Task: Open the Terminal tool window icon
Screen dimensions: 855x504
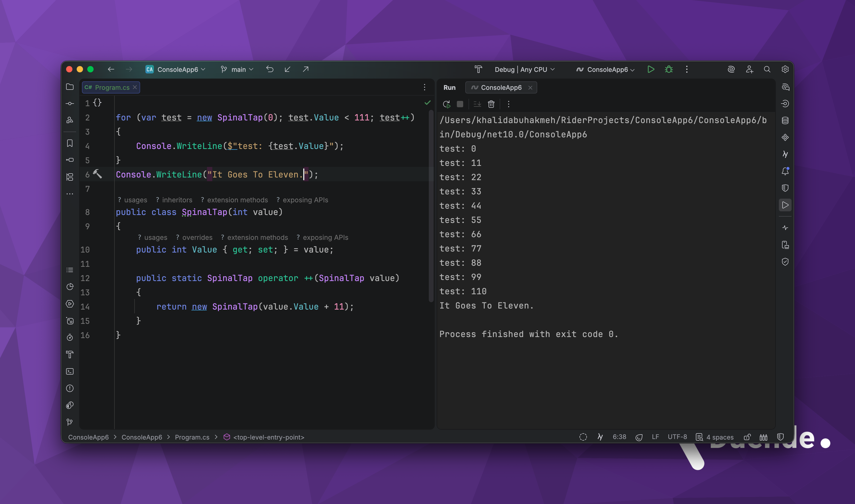Action: [x=70, y=372]
